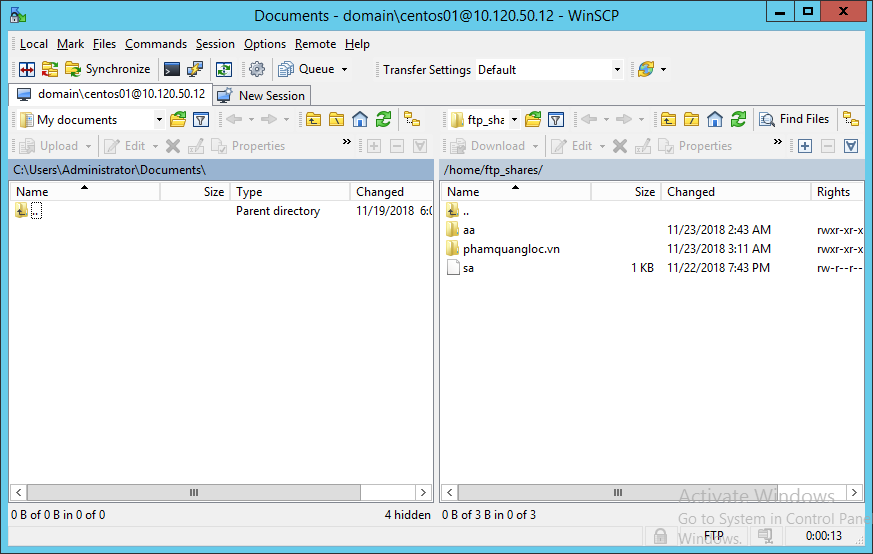Open the terminal console icon

[x=171, y=70]
